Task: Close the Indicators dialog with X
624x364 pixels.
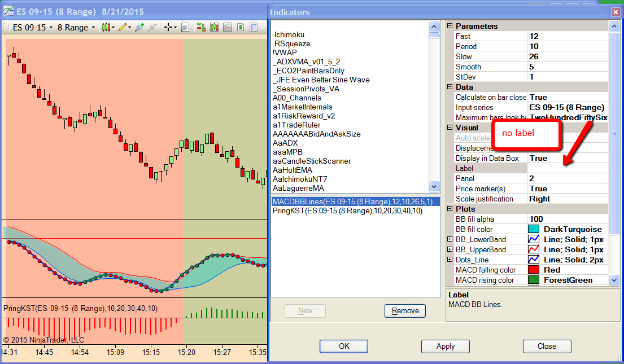Action: click(615, 12)
